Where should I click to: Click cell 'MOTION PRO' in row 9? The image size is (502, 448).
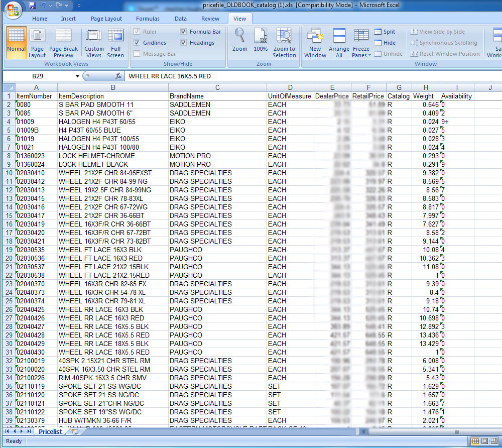[217, 164]
